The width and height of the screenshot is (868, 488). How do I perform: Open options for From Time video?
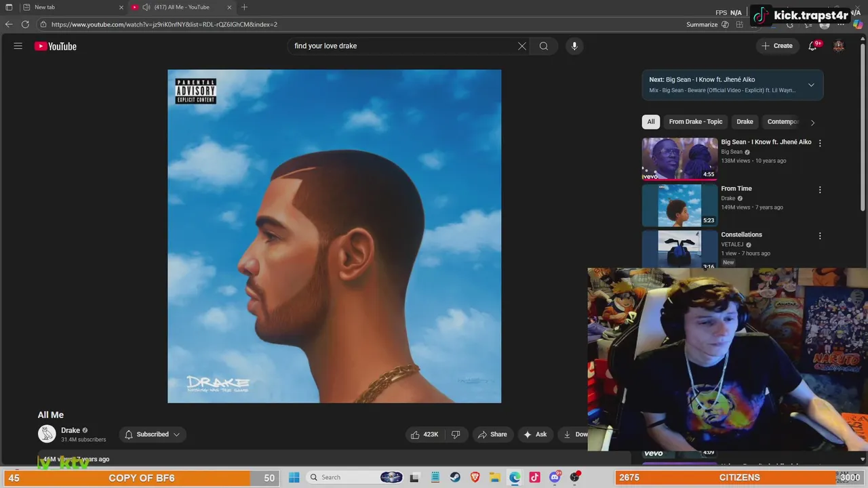[820, 190]
